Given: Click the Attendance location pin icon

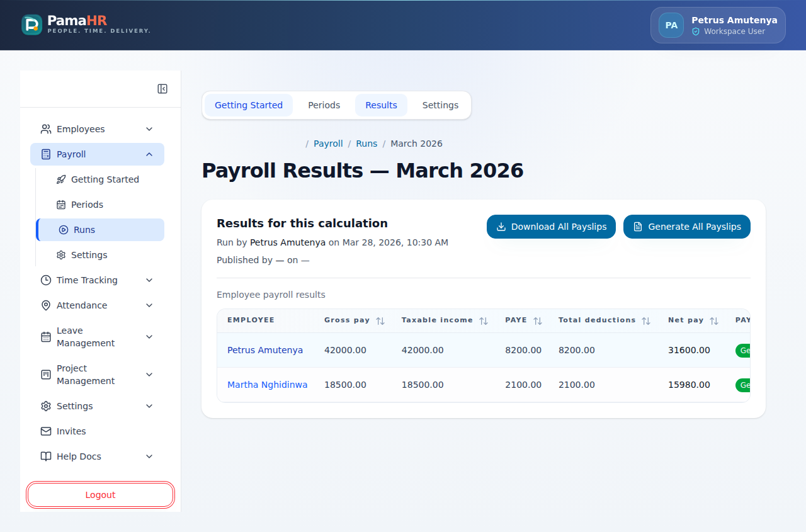Looking at the screenshot, I should tap(46, 305).
